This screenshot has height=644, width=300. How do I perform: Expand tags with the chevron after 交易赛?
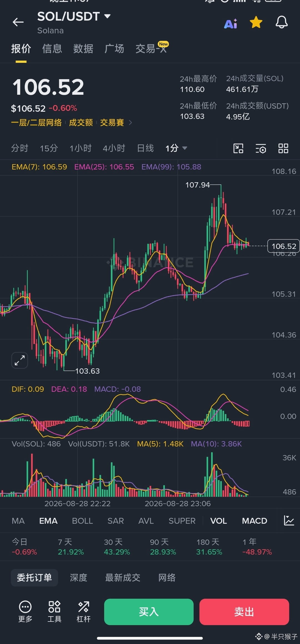[x=131, y=123]
